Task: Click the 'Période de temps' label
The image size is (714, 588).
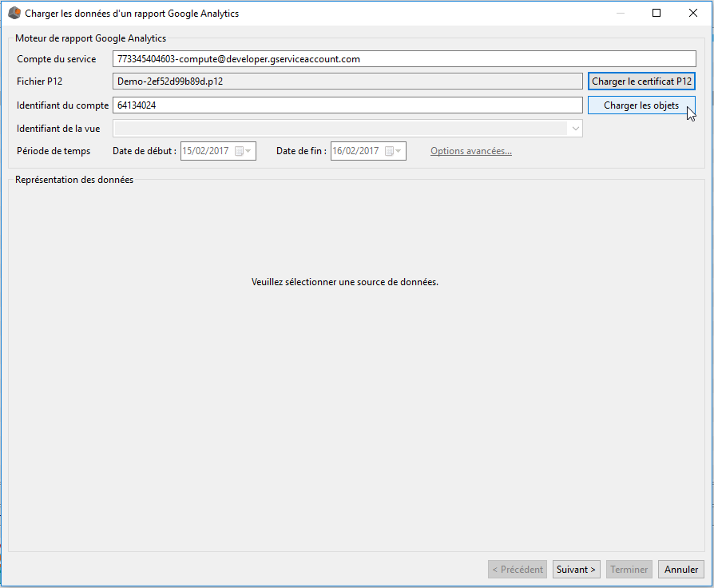Action: coord(54,151)
